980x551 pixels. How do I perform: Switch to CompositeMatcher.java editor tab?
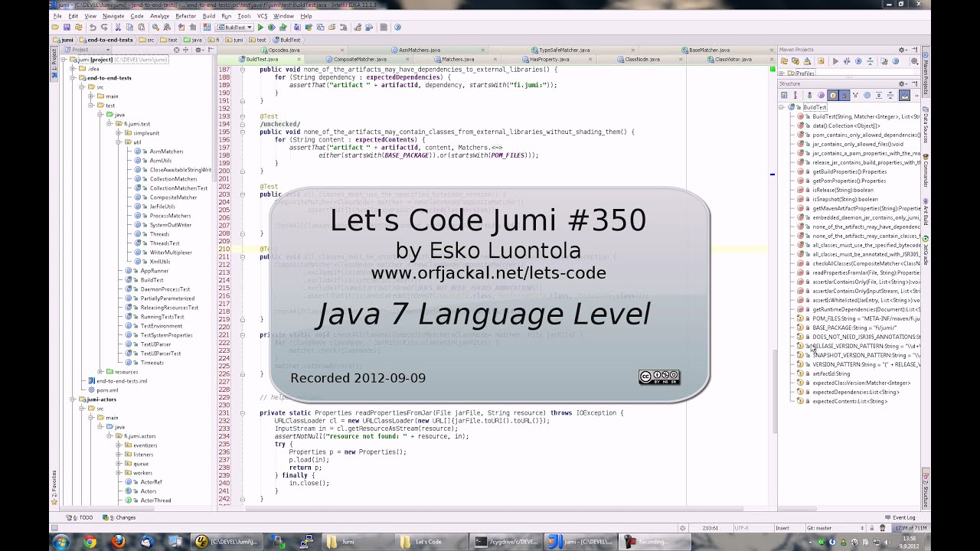pyautogui.click(x=360, y=59)
